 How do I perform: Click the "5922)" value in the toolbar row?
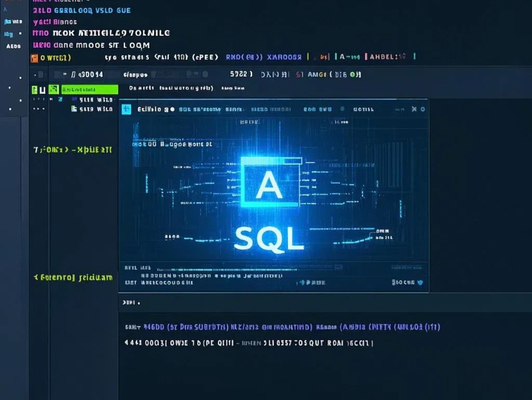(241, 74)
